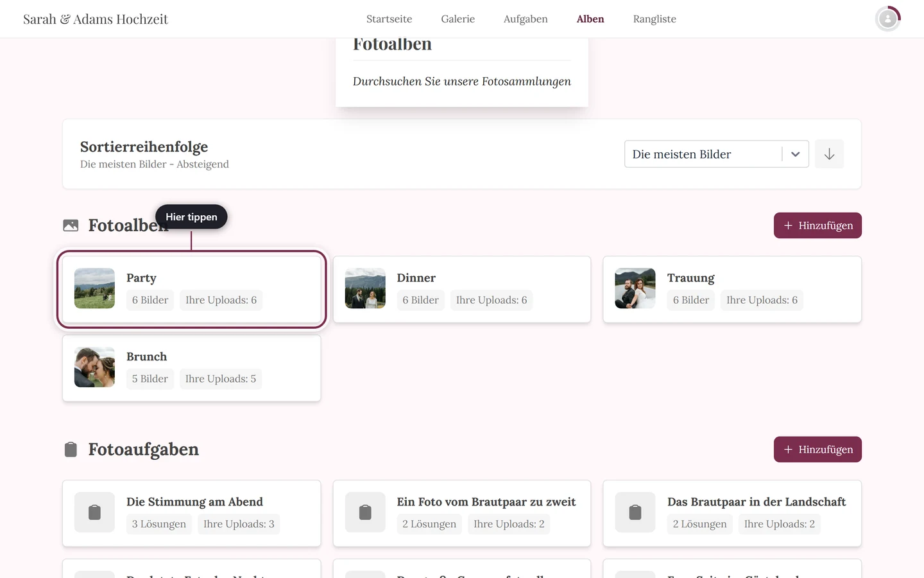Click clipboard icon of Ein Foto vom Brautpaar
The height and width of the screenshot is (578, 924).
pos(365,512)
